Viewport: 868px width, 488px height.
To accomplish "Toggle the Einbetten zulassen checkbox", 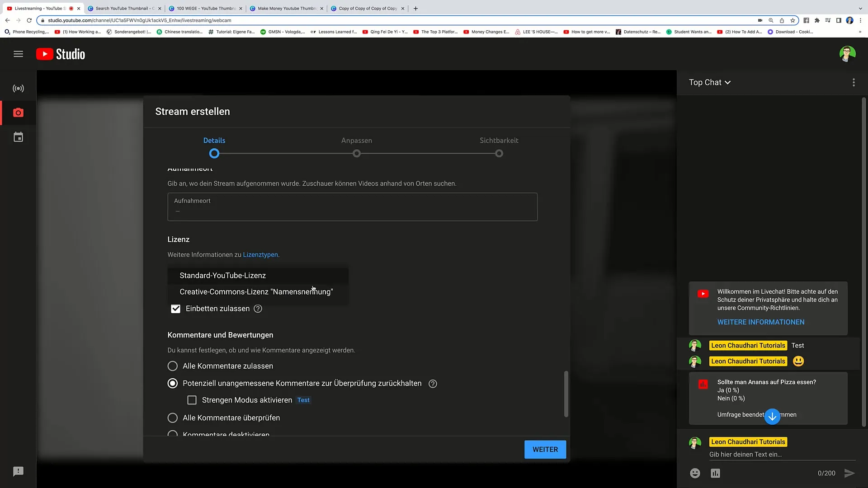I will [x=176, y=309].
